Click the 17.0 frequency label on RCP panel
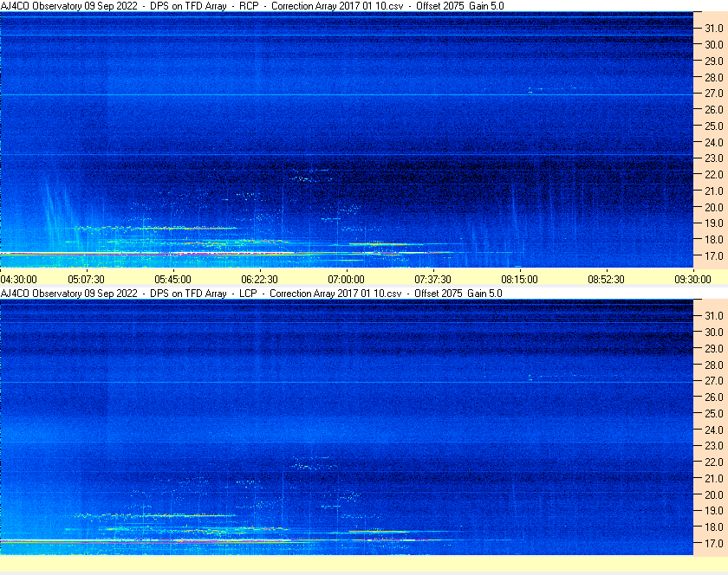 point(714,255)
